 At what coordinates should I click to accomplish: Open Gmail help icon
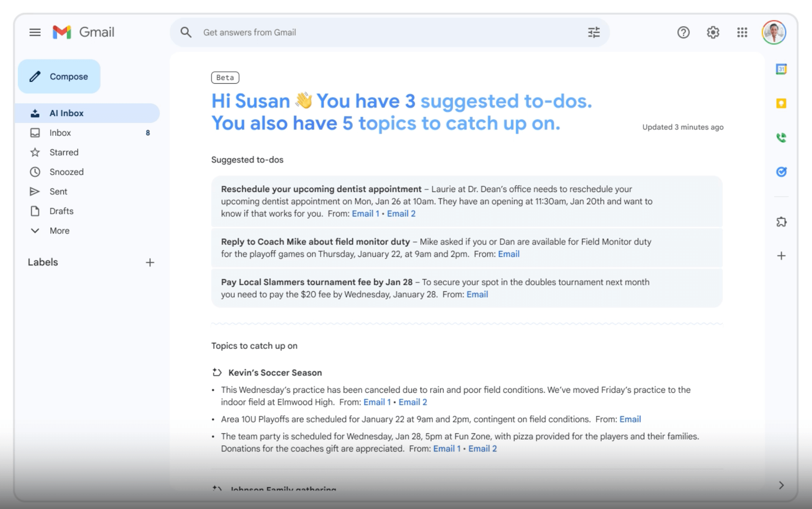(x=683, y=33)
